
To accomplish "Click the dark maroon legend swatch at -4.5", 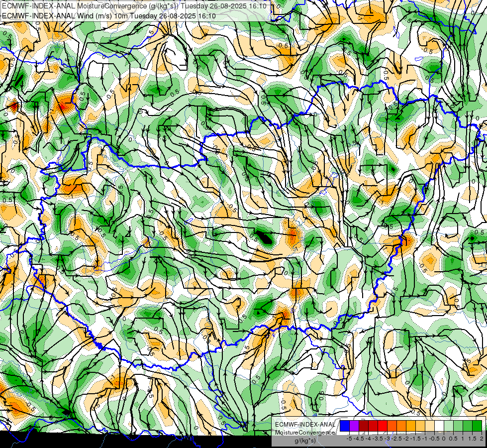I will point(364,426).
